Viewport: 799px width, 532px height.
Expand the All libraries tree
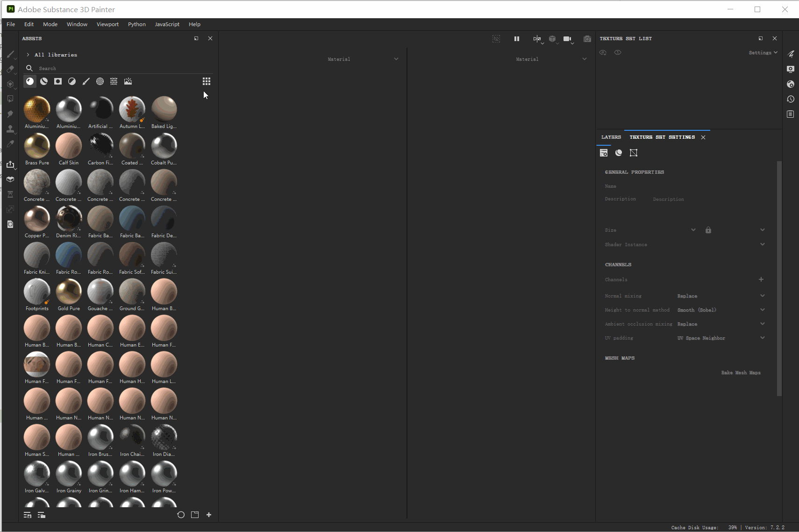(x=28, y=55)
